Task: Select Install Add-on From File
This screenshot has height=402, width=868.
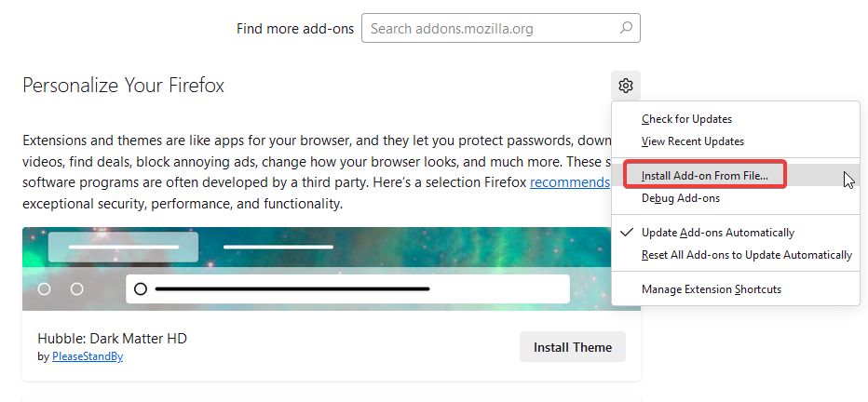Action: (704, 176)
